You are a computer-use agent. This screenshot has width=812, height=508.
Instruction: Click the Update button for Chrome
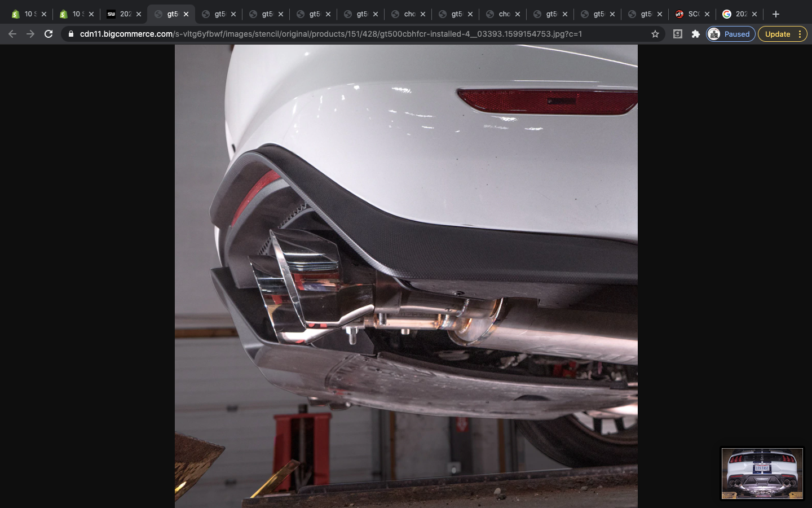click(777, 34)
